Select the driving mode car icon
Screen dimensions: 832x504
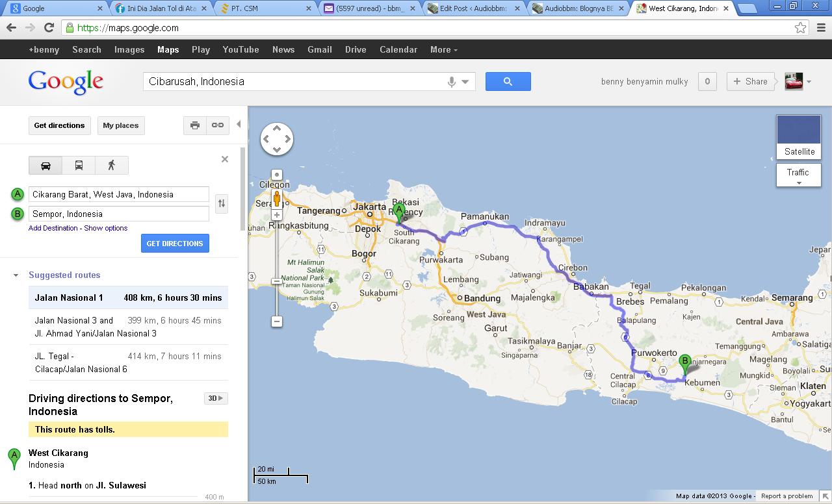[45, 166]
